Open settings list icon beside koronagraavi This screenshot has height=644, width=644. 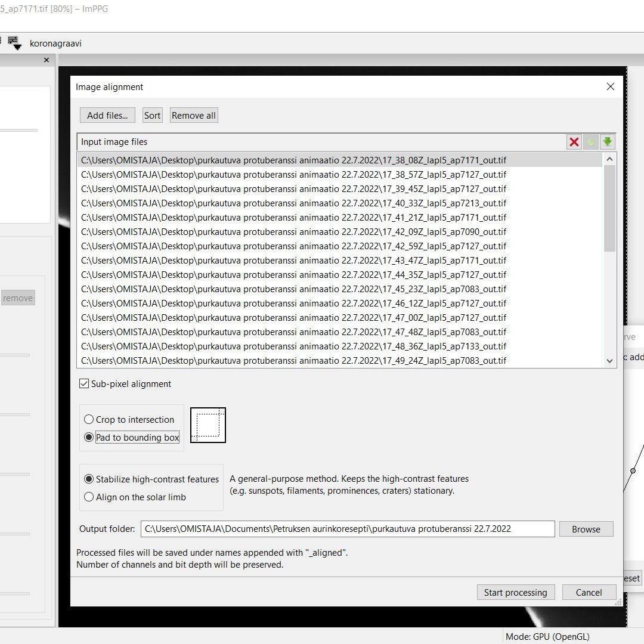(14, 43)
